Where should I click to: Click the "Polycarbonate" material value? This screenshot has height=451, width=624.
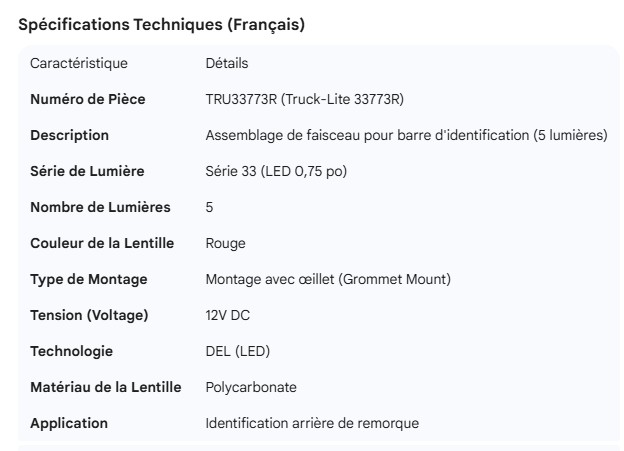[x=251, y=388]
